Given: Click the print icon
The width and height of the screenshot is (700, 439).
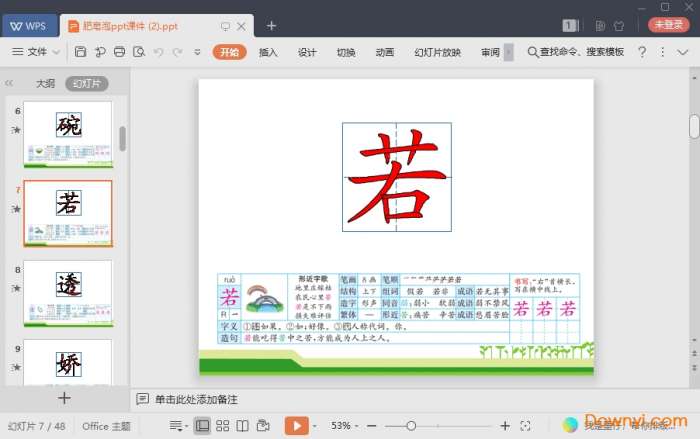Looking at the screenshot, I should pos(119,52).
